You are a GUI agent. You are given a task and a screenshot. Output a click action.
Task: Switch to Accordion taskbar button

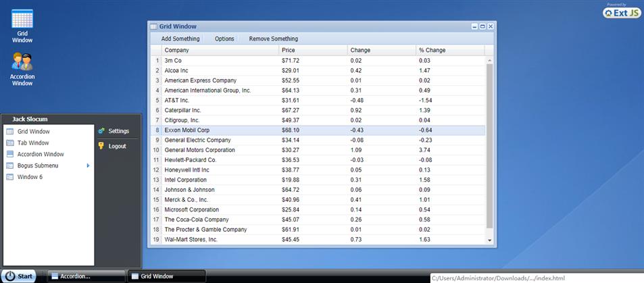[86, 276]
